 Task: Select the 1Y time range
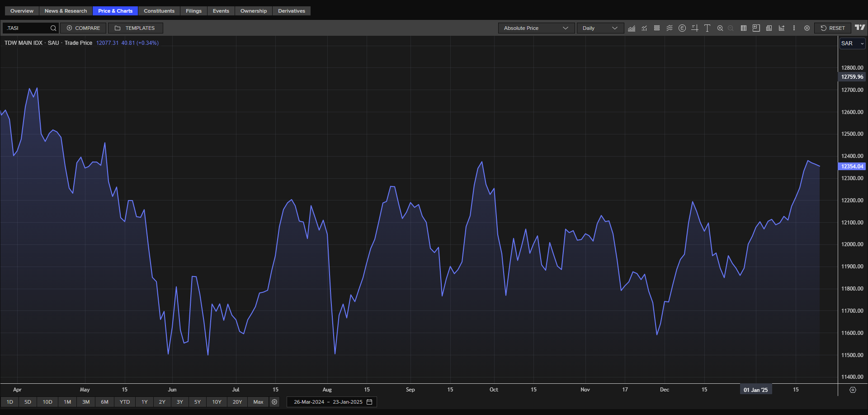(145, 402)
